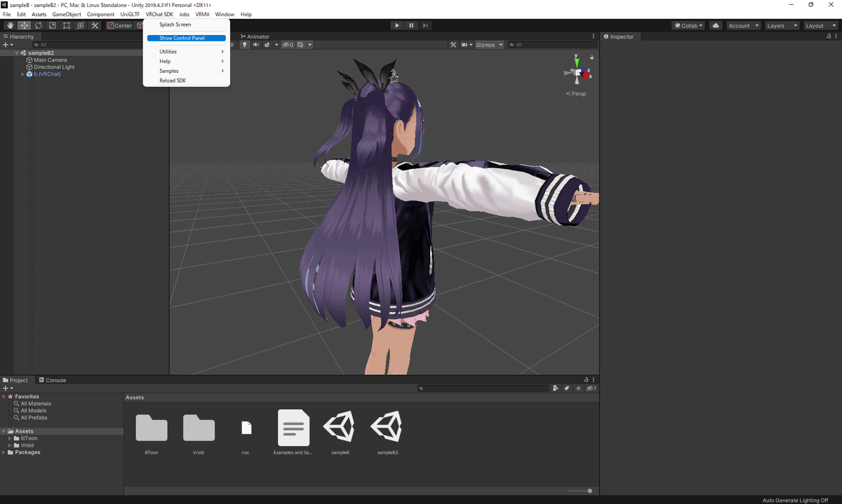Click the scene search field
This screenshot has height=504, width=842.
point(552,45)
